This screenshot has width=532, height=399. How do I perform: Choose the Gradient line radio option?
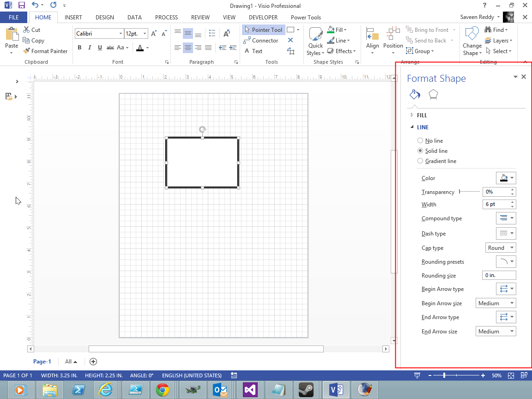(420, 161)
